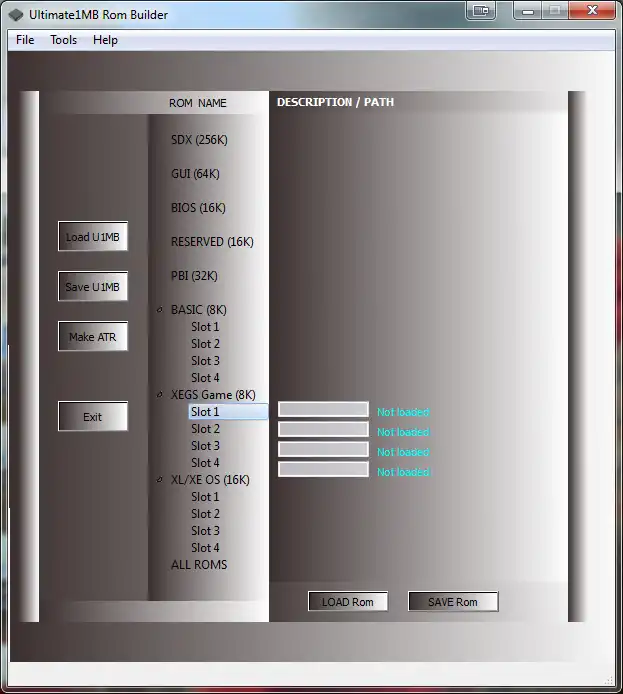Select Slot 1 under XL/XE OS (16K)
This screenshot has width=623, height=694.
(205, 497)
